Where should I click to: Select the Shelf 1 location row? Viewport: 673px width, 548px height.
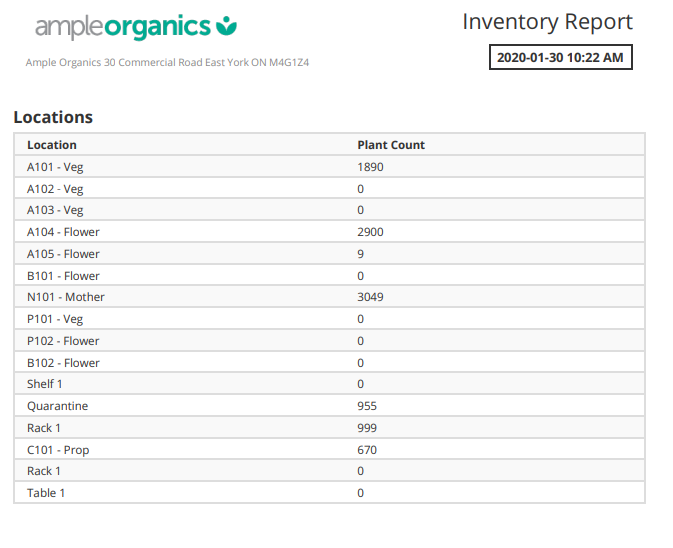point(45,384)
